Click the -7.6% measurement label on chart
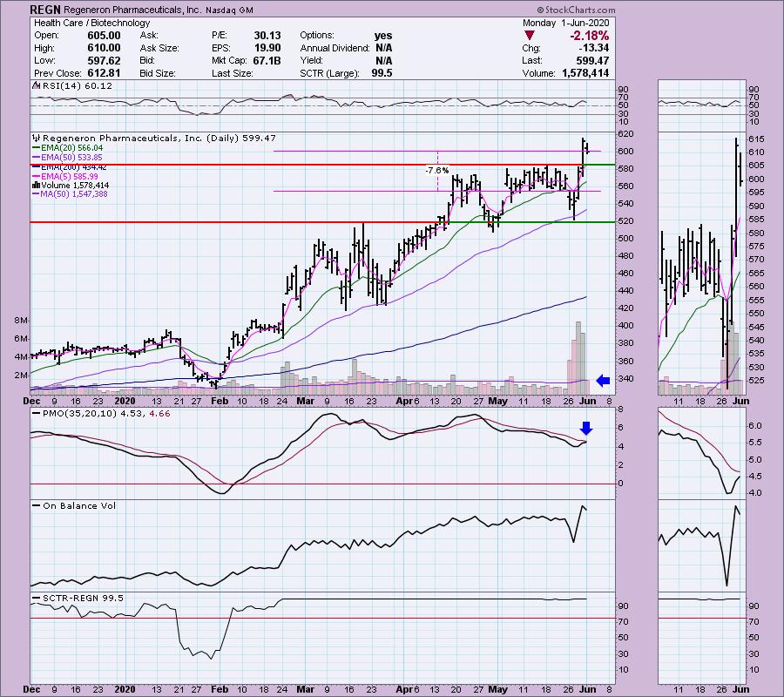The width and height of the screenshot is (784, 697). (437, 171)
